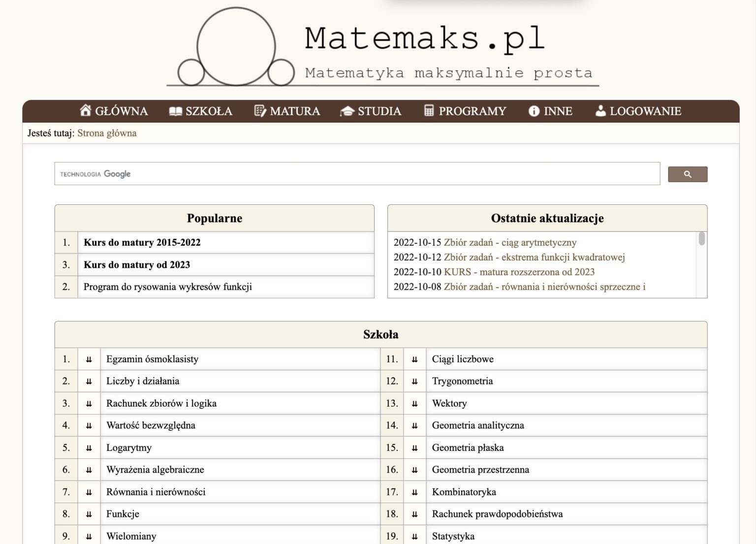
Task: Open Zbiór zadań - ciąg arytmetyczny link
Action: click(510, 243)
